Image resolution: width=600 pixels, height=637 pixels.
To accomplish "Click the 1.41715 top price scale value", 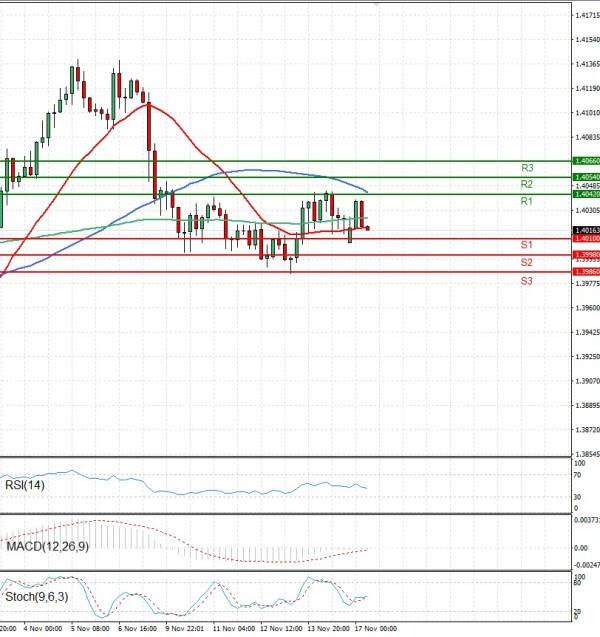I will tap(587, 16).
